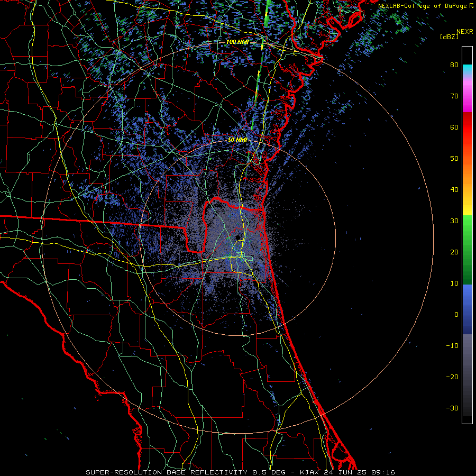
Task: Click the -20 dBZ scale value
Action: click(x=452, y=377)
